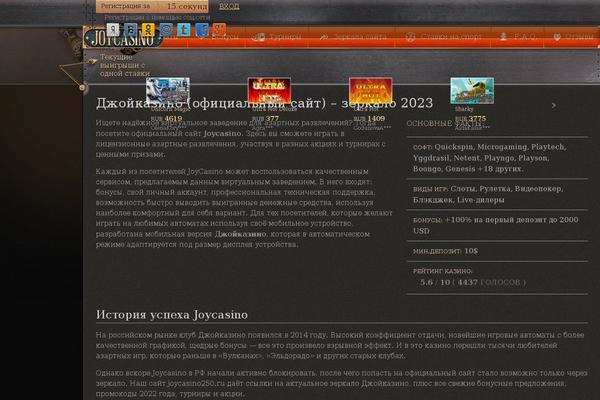Click the Текущие выигрыши с одной ставки label

point(125,65)
